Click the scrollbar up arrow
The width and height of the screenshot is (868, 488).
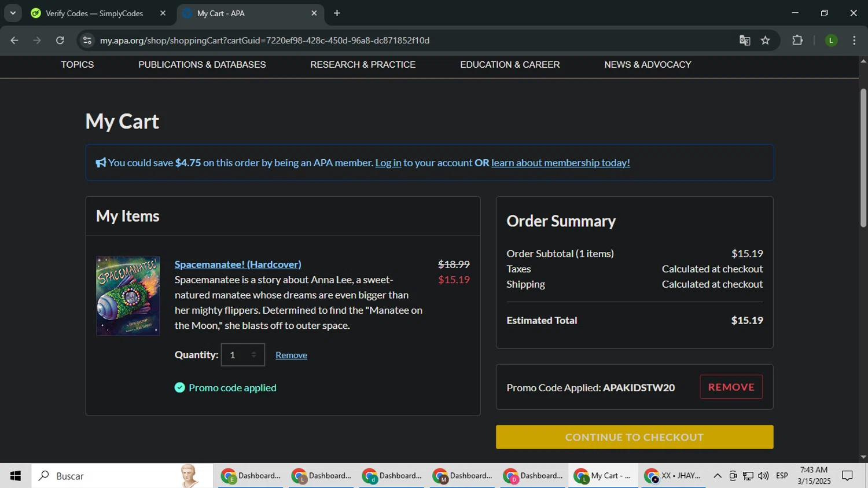tap(863, 61)
